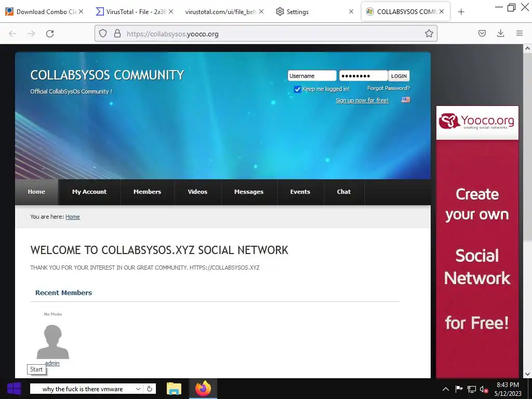Reload the page with refresh icon
The image size is (532, 399).
(x=50, y=34)
